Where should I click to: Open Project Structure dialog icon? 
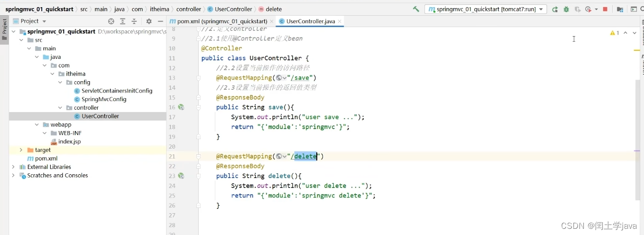(620, 9)
